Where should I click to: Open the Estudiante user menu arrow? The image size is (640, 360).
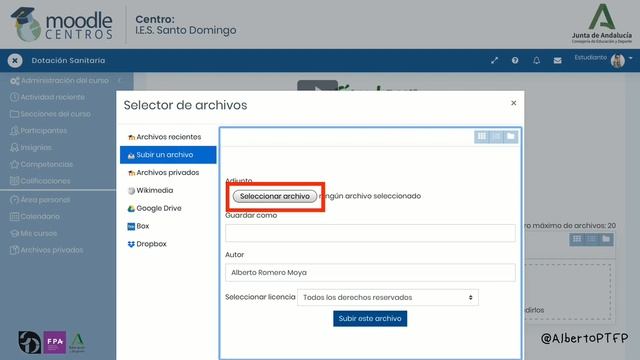pyautogui.click(x=631, y=58)
